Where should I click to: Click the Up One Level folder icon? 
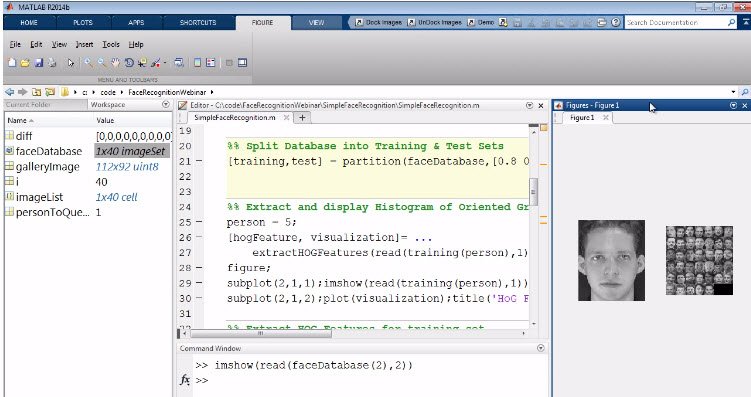pos(36,92)
